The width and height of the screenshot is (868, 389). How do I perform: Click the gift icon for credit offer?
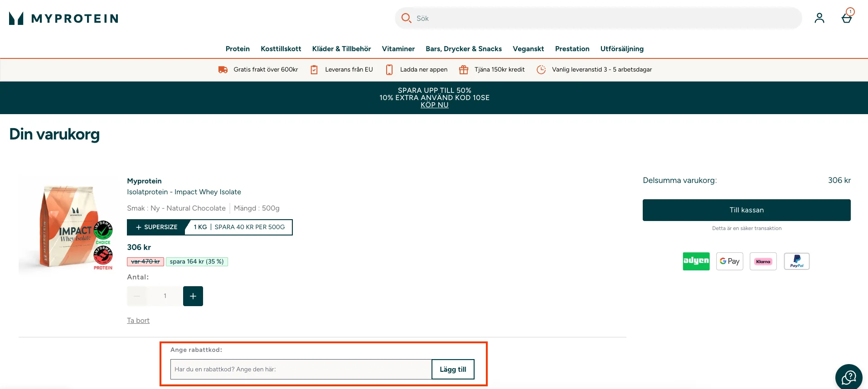coord(463,70)
